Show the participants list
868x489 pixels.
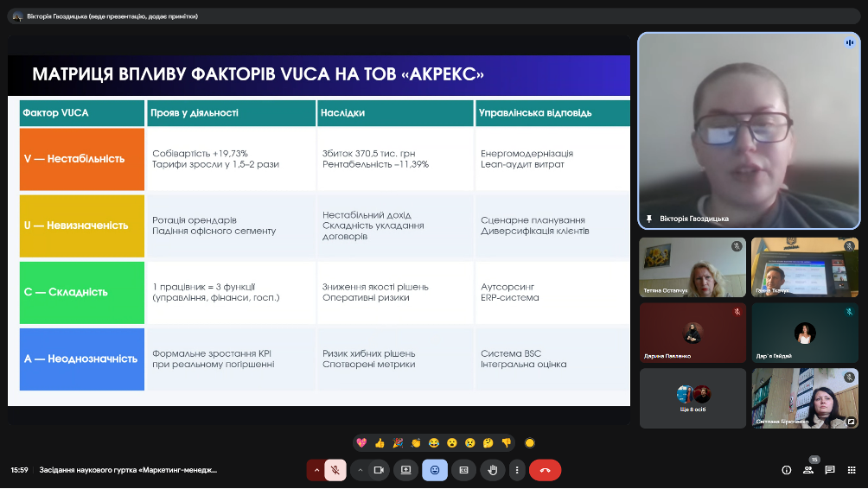(808, 470)
